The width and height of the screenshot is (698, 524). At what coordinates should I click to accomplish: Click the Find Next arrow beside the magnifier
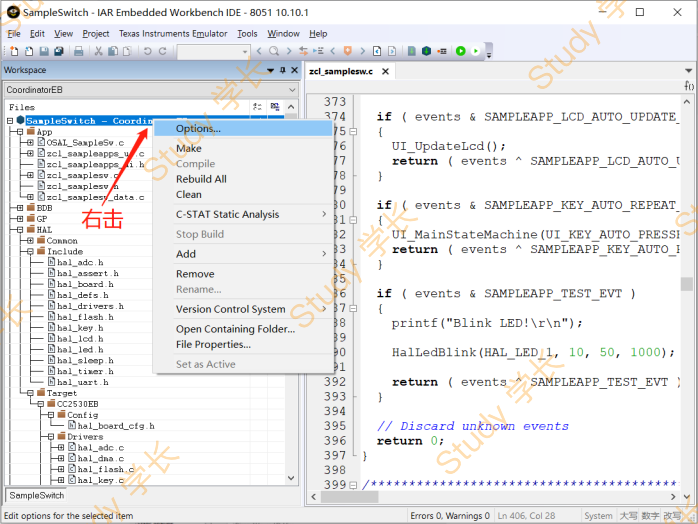[289, 51]
